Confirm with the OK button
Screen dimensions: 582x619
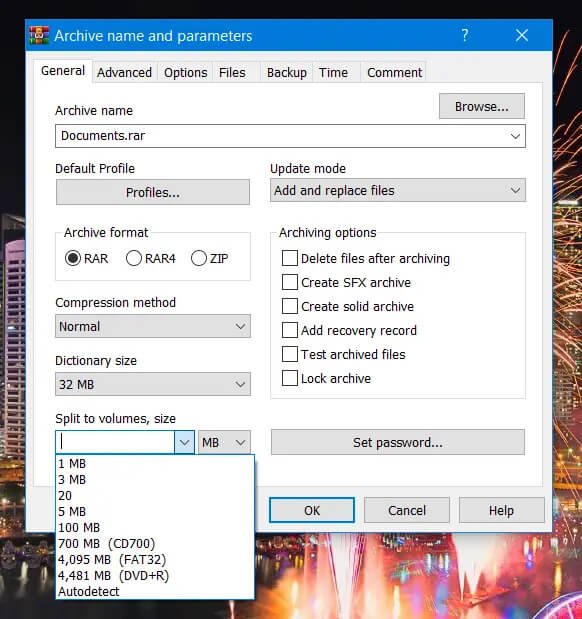pos(312,510)
